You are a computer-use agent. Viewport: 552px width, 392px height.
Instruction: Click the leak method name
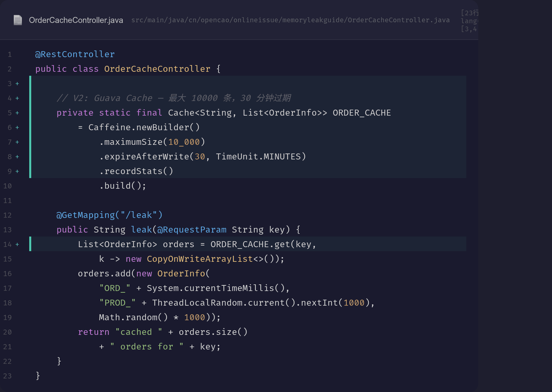pyautogui.click(x=141, y=230)
